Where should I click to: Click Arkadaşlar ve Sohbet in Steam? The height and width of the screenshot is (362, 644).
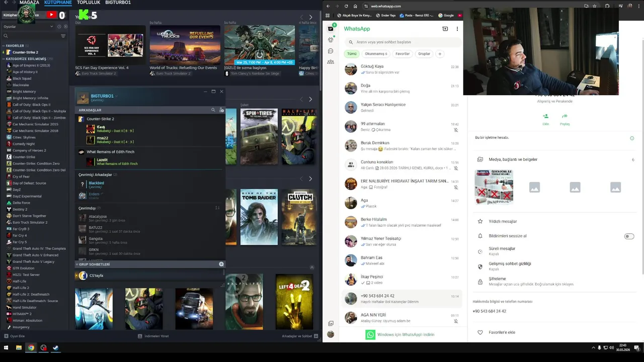(300, 336)
